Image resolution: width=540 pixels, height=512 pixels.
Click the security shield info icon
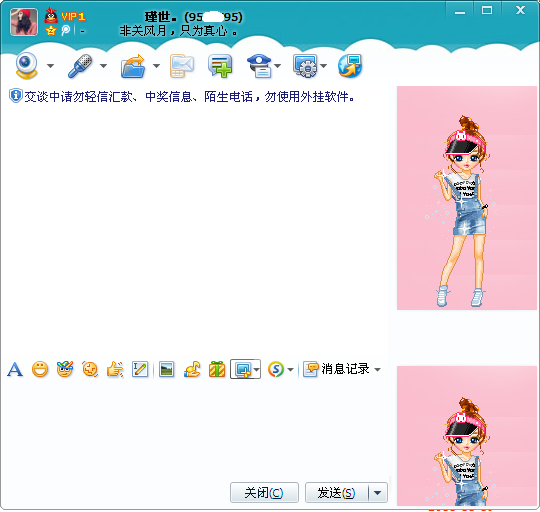pyautogui.click(x=15, y=96)
